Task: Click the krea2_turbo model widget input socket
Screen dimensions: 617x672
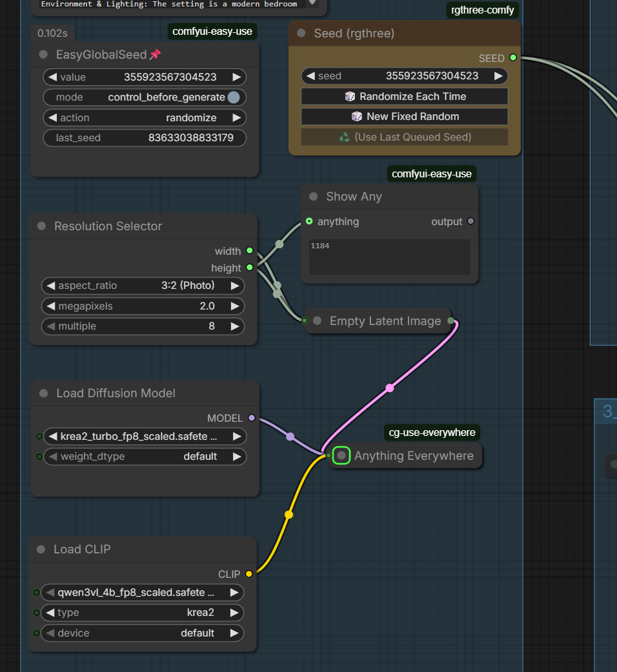Action: (x=39, y=437)
